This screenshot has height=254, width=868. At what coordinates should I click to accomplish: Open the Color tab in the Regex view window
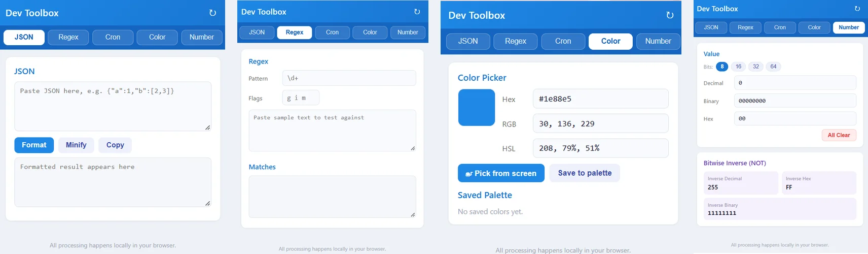click(370, 33)
